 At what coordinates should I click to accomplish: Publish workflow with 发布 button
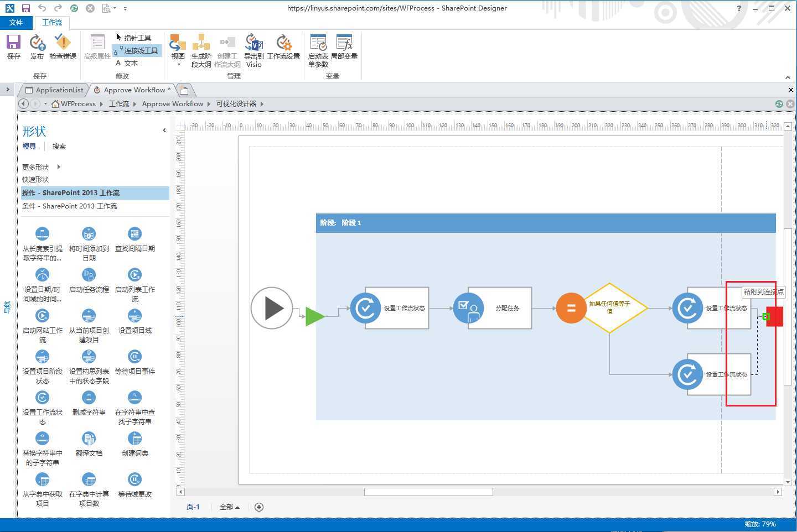(37, 47)
